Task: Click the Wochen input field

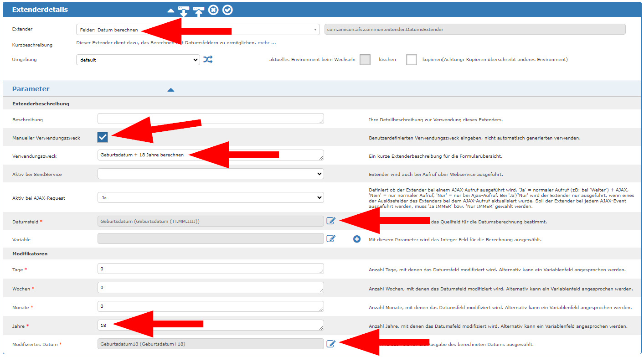Action: pyautogui.click(x=211, y=287)
